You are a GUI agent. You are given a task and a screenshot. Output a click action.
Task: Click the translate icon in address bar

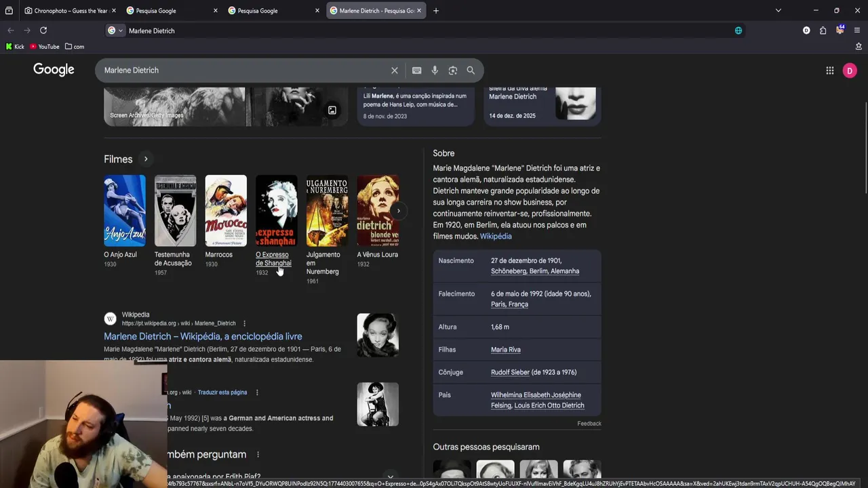(738, 30)
